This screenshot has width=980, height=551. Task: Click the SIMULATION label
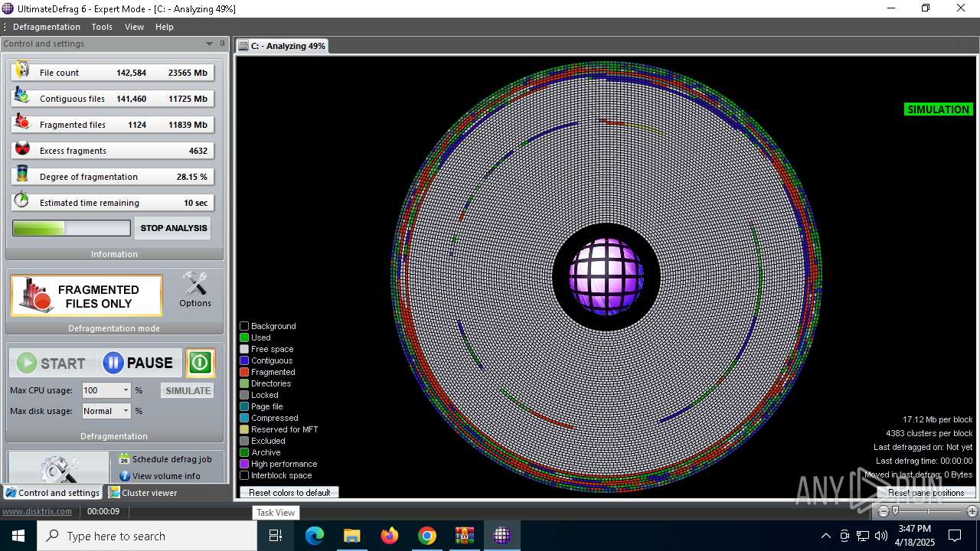tap(938, 109)
